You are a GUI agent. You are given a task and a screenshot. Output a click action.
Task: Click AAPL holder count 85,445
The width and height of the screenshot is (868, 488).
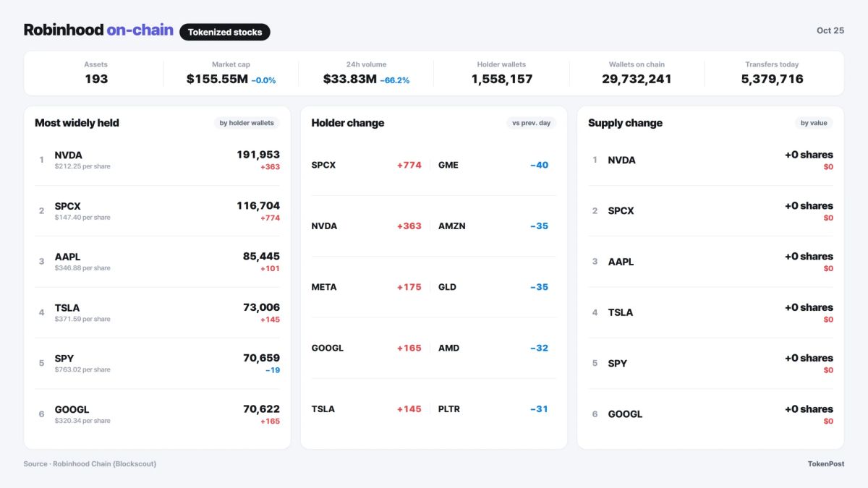(x=261, y=256)
